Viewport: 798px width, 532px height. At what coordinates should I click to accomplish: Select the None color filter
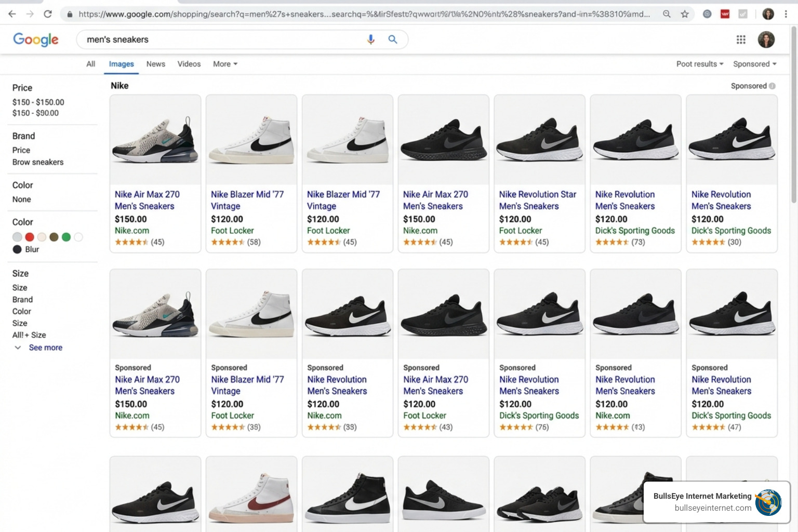tap(22, 199)
